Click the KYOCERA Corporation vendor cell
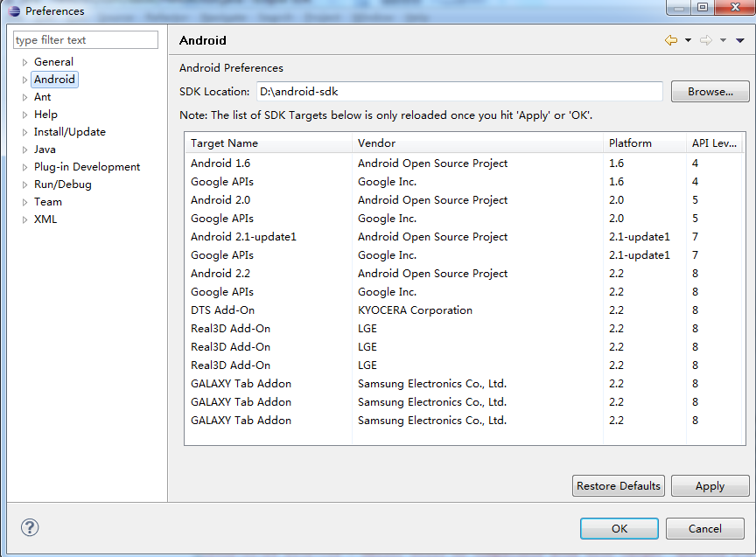 pyautogui.click(x=415, y=310)
